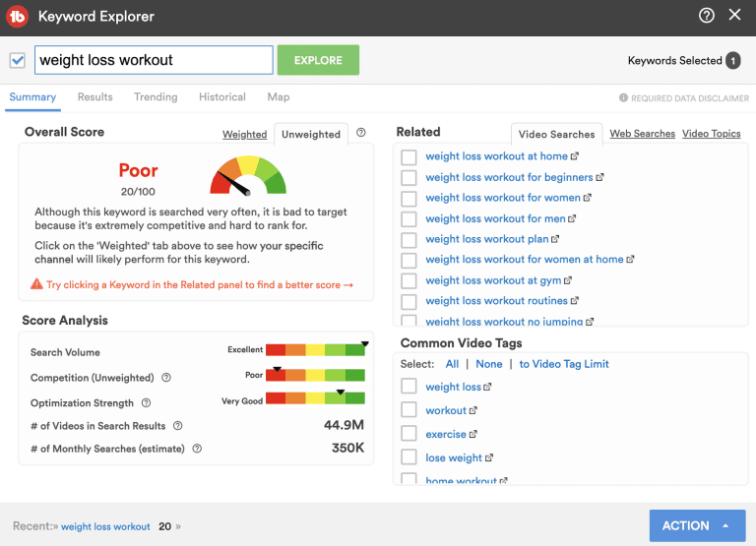756x546 pixels.
Task: Check 'weight loss workout for beginners' box
Action: (409, 177)
